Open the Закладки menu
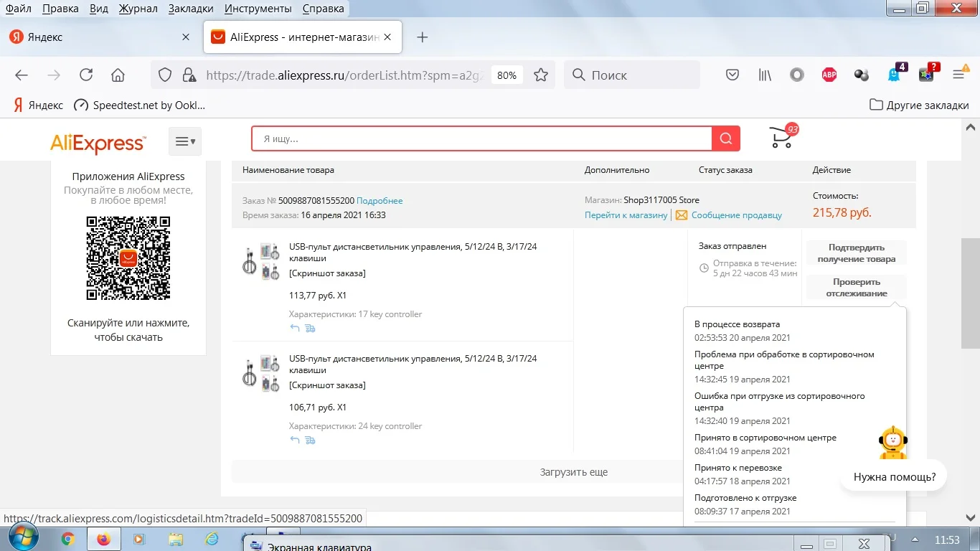Viewport: 980px width, 551px height. pos(191,9)
